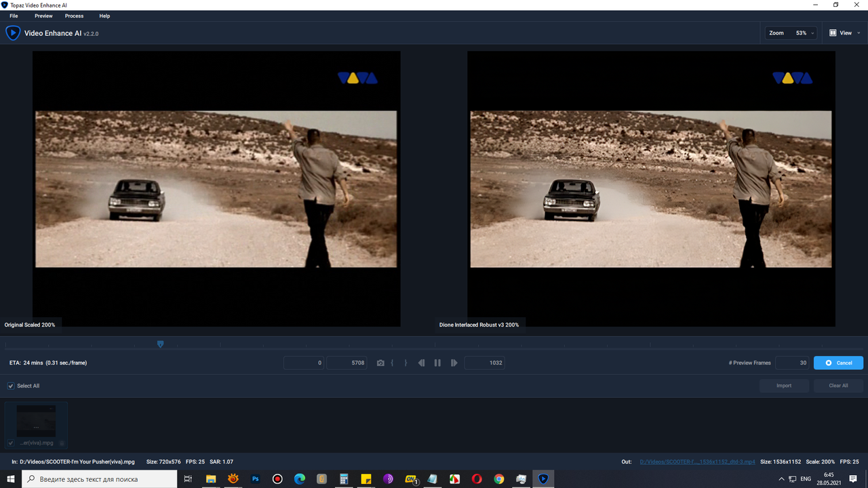Cancel the processing job
The width and height of the screenshot is (868, 488).
(x=838, y=363)
